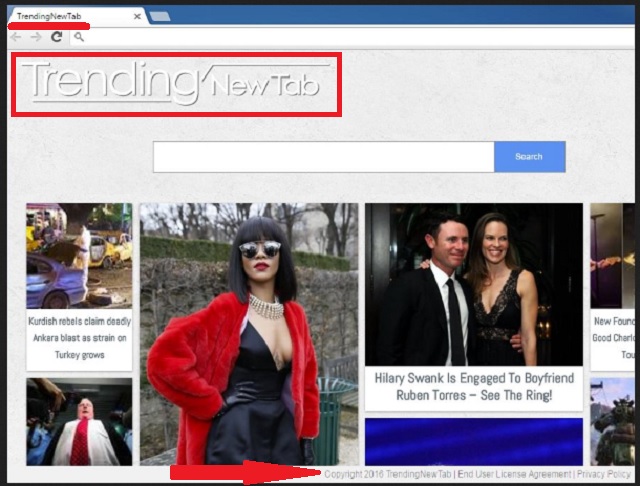Open the End User License Agreement link
Image resolution: width=640 pixels, height=486 pixels.
click(x=514, y=474)
